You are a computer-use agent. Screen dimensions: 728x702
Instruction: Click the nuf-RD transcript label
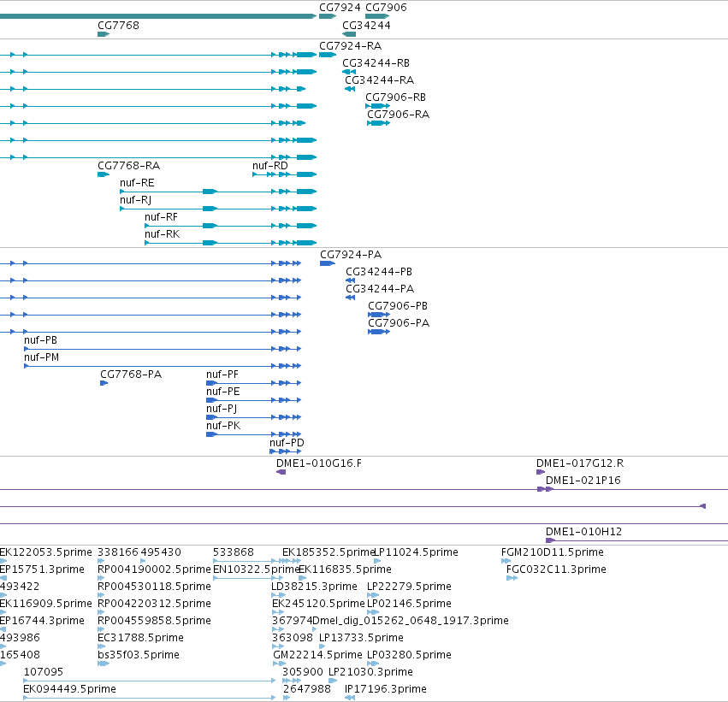point(270,166)
